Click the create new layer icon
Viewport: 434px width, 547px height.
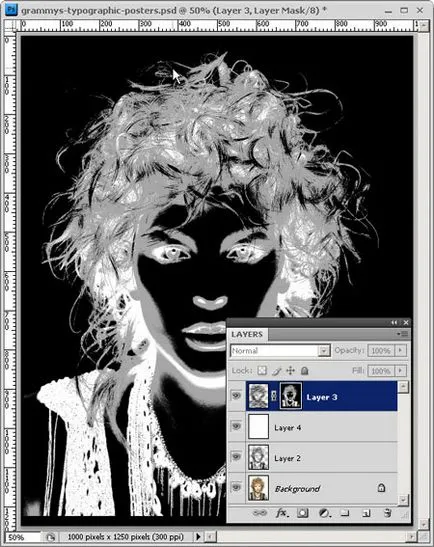[366, 513]
